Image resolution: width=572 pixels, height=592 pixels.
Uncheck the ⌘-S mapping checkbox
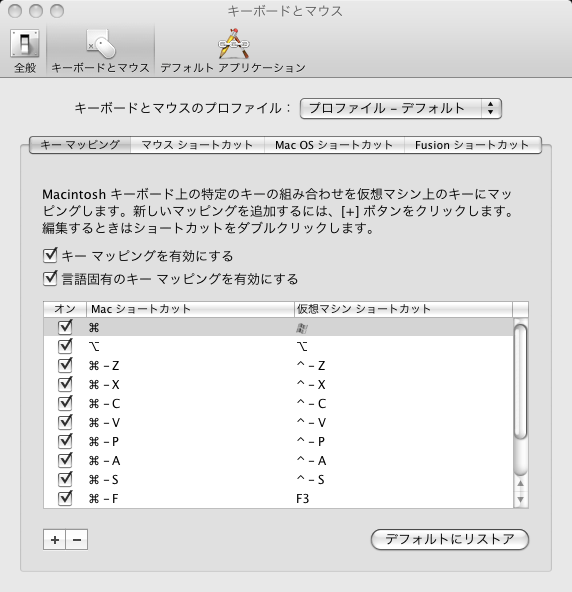coord(65,479)
